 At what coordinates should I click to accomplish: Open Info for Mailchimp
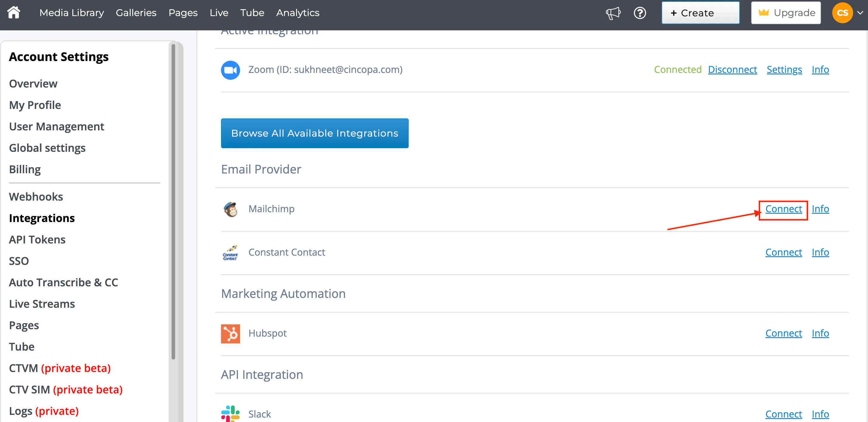tap(820, 209)
